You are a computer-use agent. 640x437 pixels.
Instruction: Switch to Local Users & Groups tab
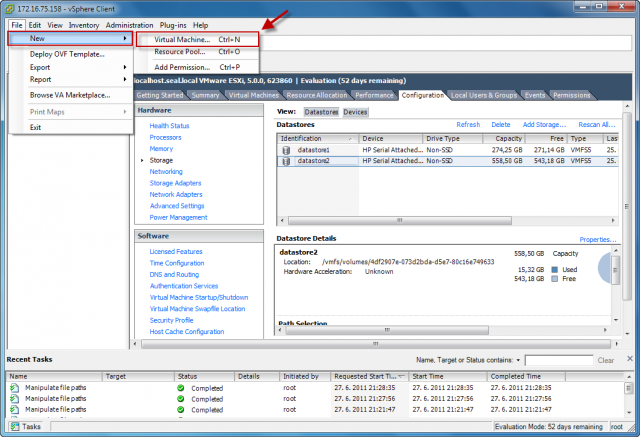(x=484, y=95)
